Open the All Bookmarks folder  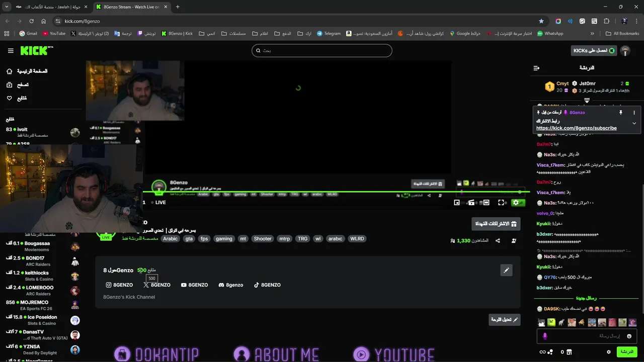coord(622,34)
